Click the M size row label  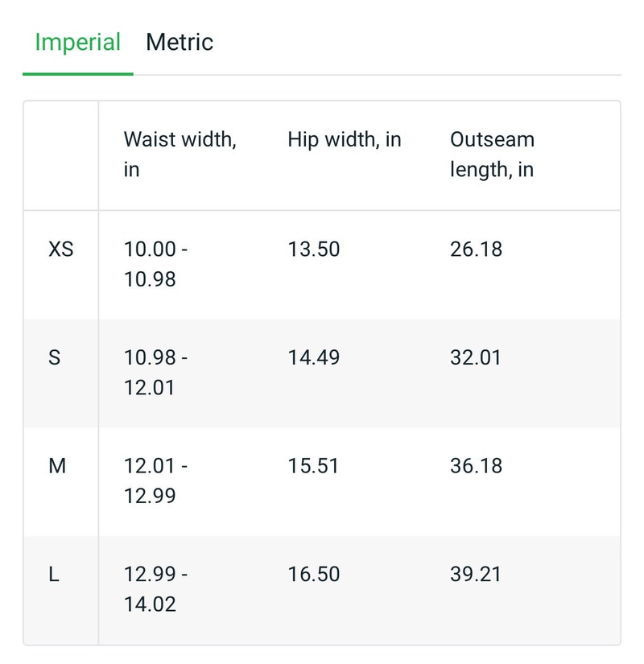[x=57, y=466]
